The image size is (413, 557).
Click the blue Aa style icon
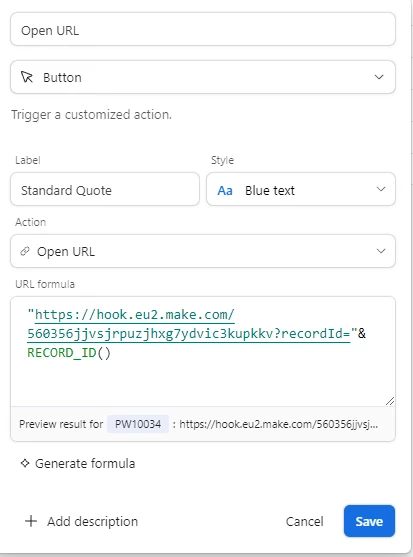tap(225, 191)
